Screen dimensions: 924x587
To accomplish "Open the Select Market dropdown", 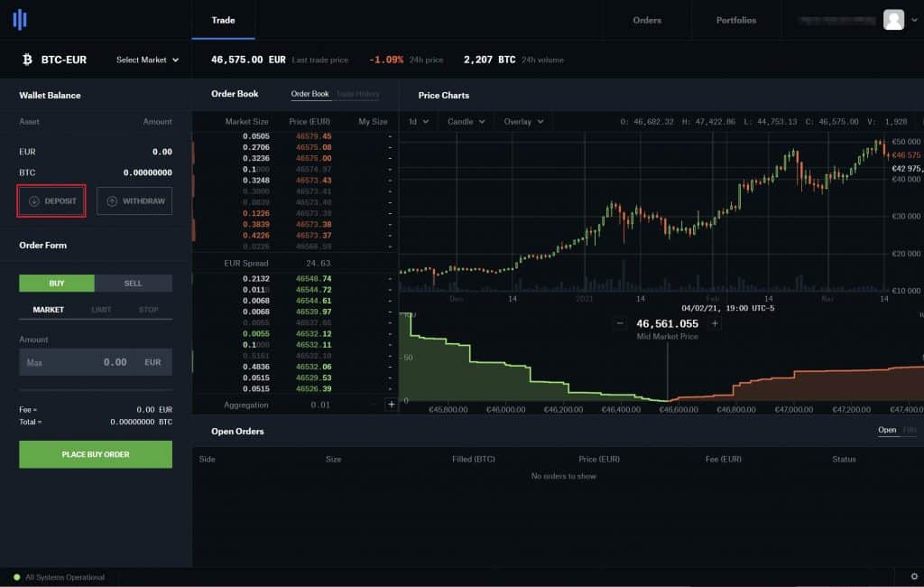I will pyautogui.click(x=145, y=60).
